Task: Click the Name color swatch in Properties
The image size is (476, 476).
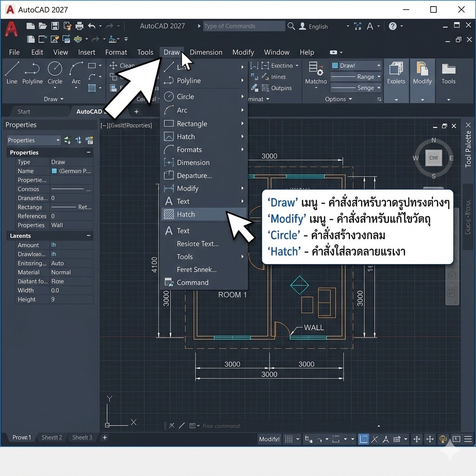Action: click(x=54, y=171)
